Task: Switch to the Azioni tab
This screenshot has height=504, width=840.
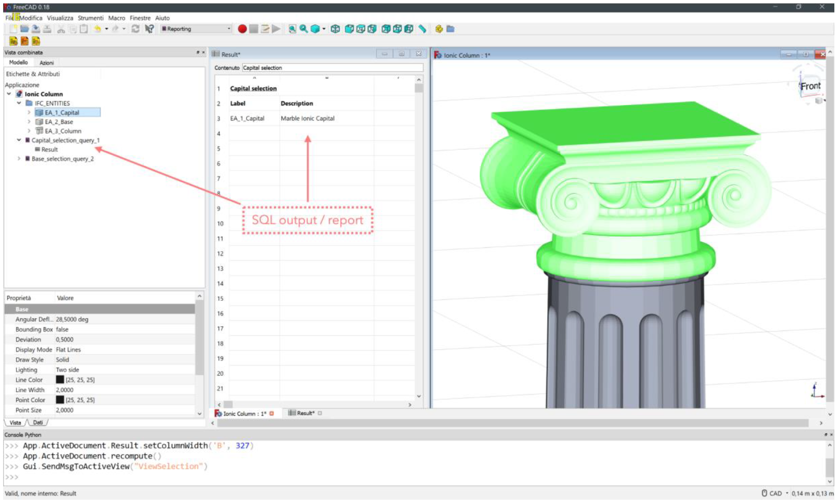Action: point(46,63)
